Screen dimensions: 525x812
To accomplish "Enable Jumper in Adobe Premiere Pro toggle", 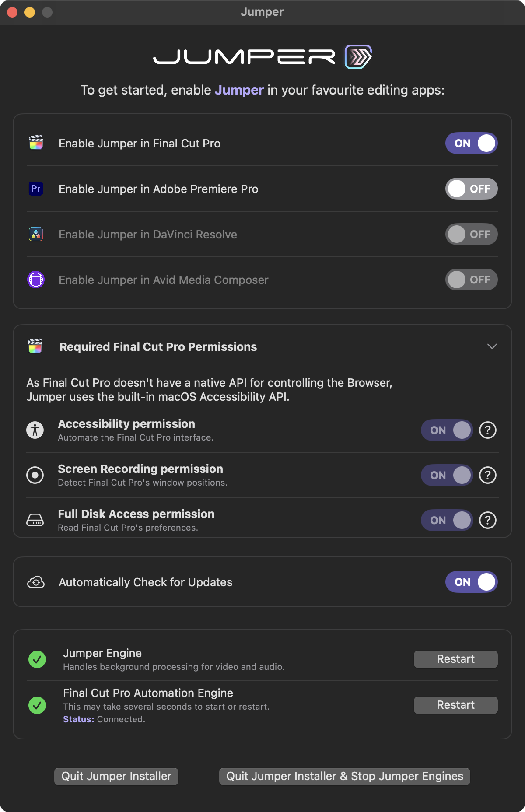I will pyautogui.click(x=471, y=189).
